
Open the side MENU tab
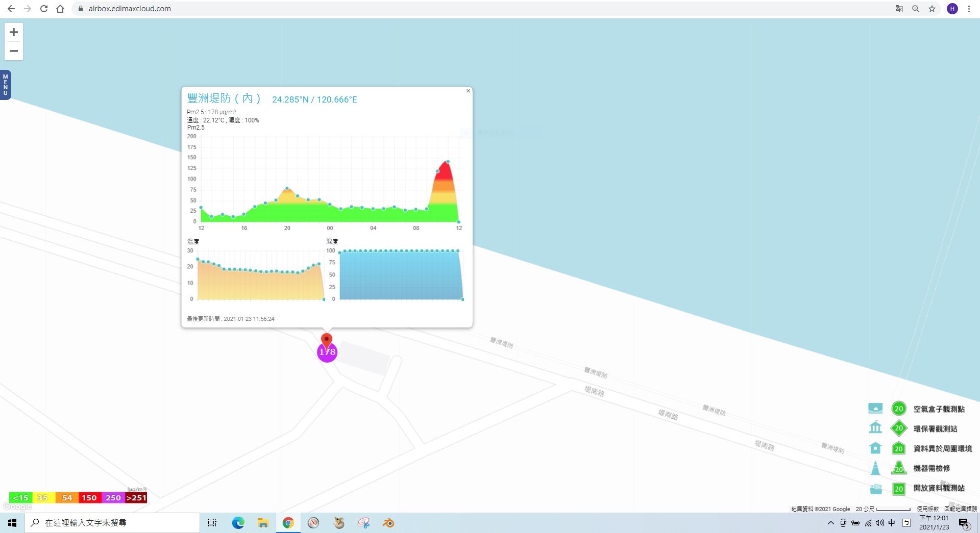(x=5, y=85)
